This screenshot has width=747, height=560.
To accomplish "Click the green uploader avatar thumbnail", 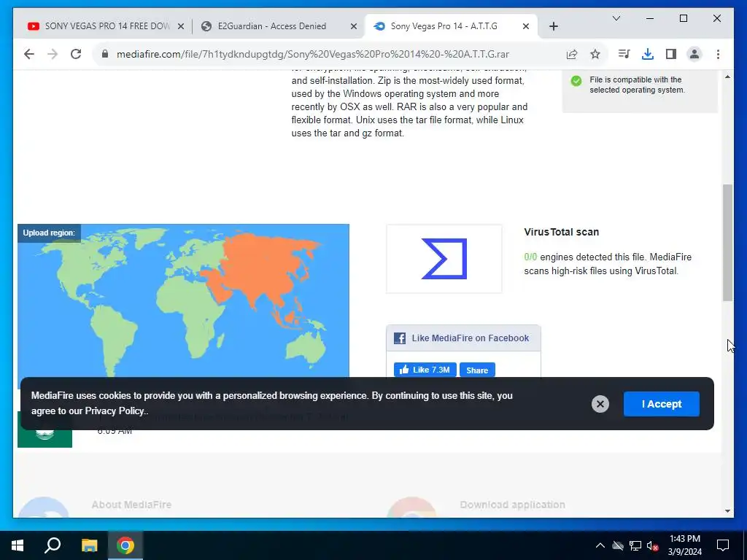I will (x=44, y=429).
